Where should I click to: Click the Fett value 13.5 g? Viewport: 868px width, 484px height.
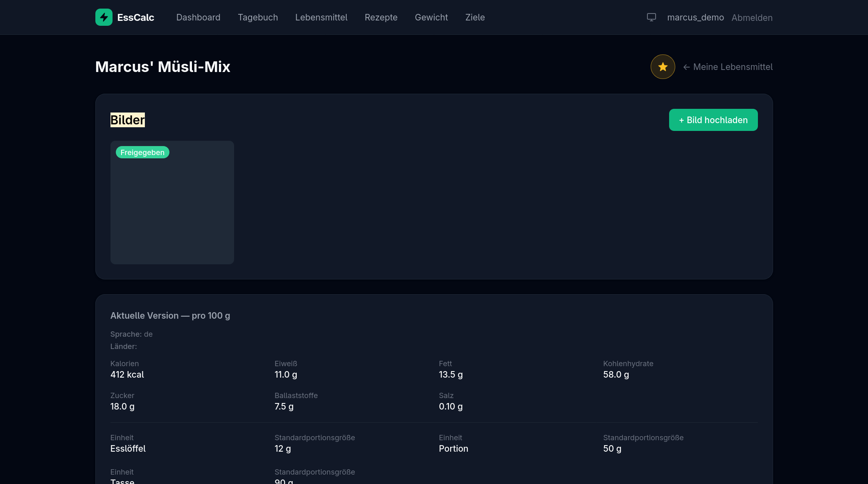pos(451,374)
